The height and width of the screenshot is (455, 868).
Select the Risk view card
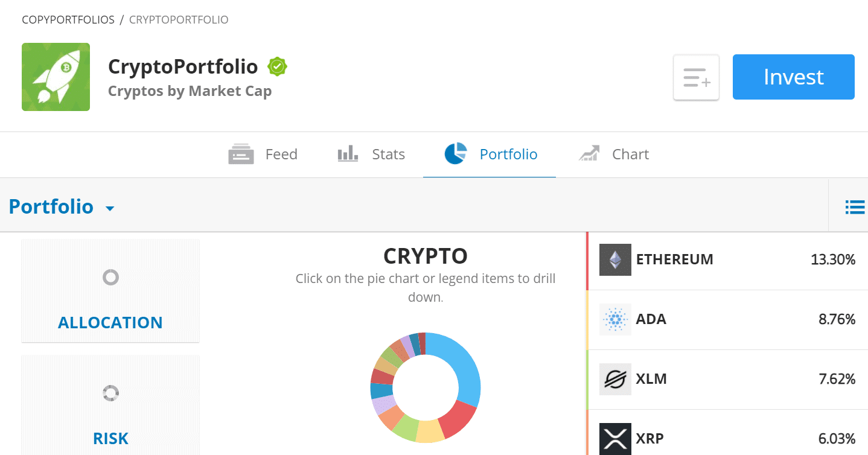click(110, 404)
